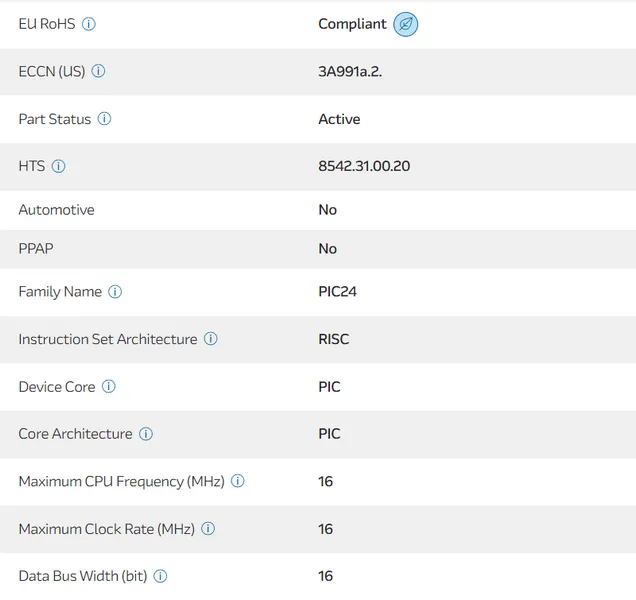Image resolution: width=636 pixels, height=600 pixels.
Task: Show Core Architecture info tooltip
Action: point(146,434)
